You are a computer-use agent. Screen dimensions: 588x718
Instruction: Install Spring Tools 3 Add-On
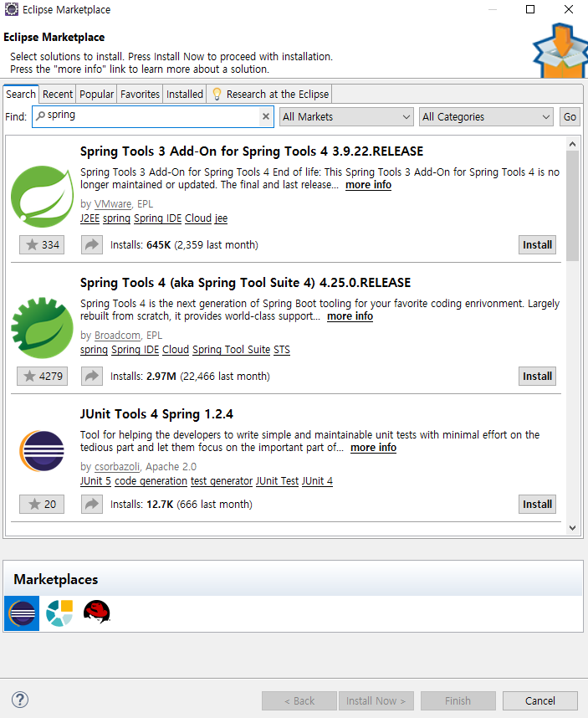point(537,244)
